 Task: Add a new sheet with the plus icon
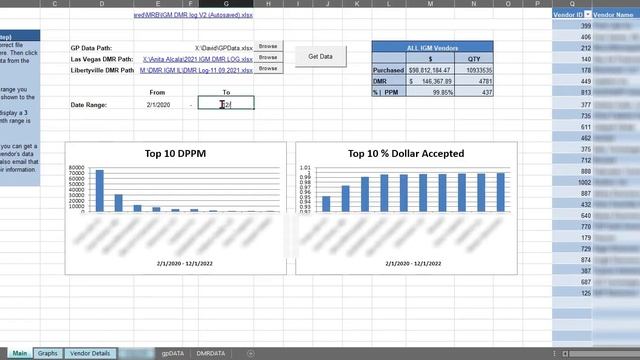coord(251,353)
